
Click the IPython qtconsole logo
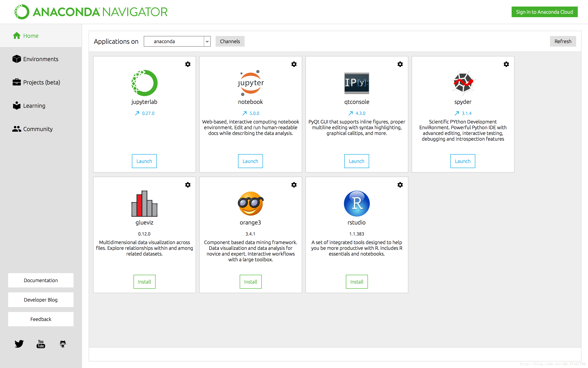pos(357,83)
